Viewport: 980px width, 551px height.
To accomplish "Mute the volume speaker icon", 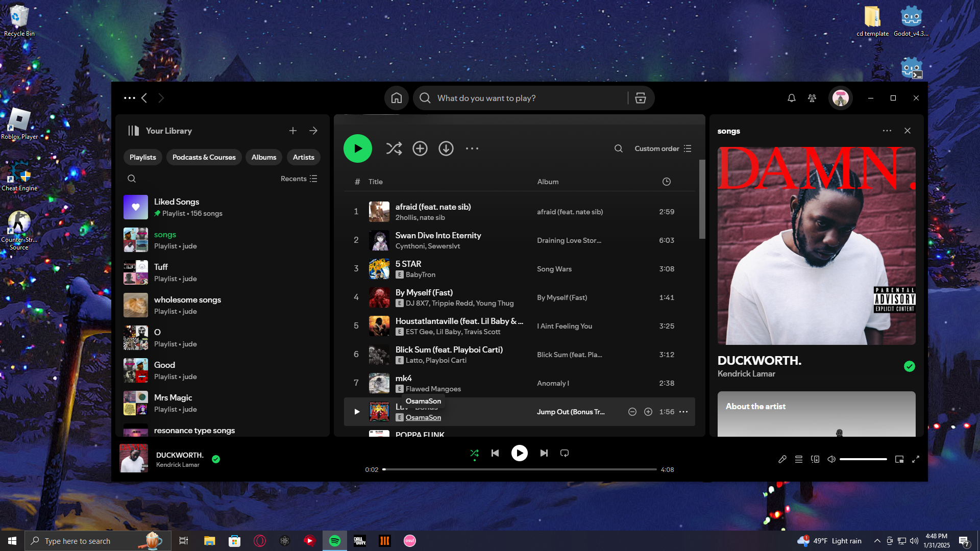I will pos(831,459).
